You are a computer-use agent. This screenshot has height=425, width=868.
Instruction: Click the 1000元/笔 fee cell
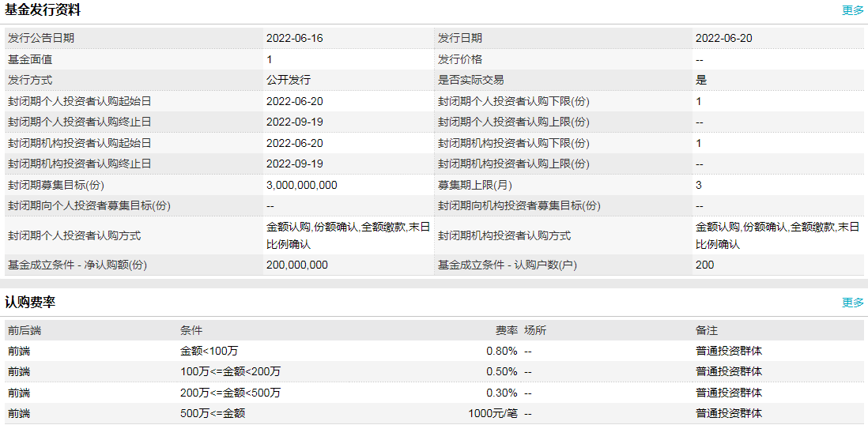pos(492,413)
